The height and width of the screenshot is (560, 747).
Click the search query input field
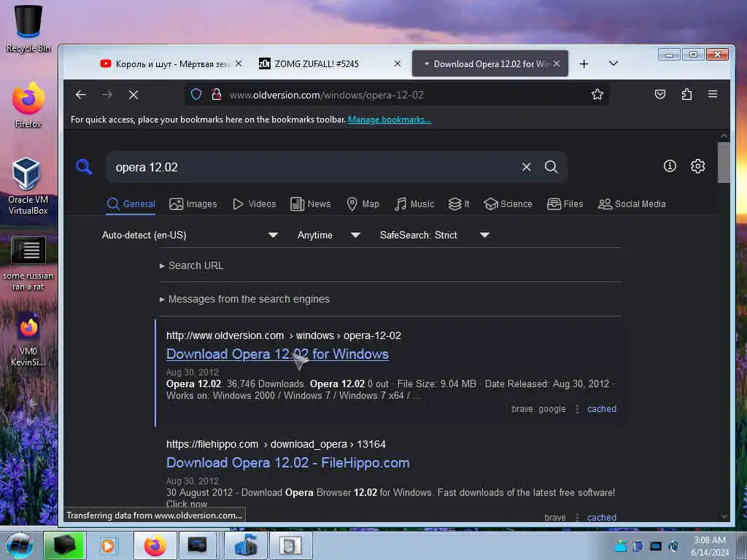click(x=314, y=167)
